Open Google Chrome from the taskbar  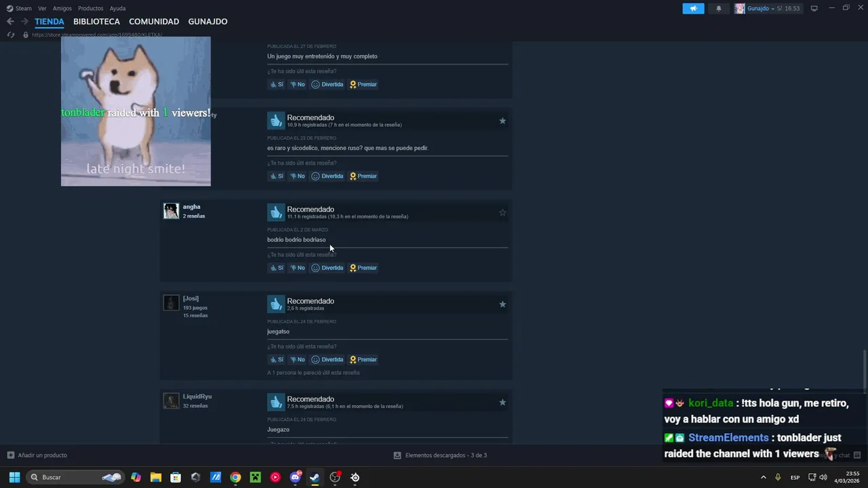(235, 477)
